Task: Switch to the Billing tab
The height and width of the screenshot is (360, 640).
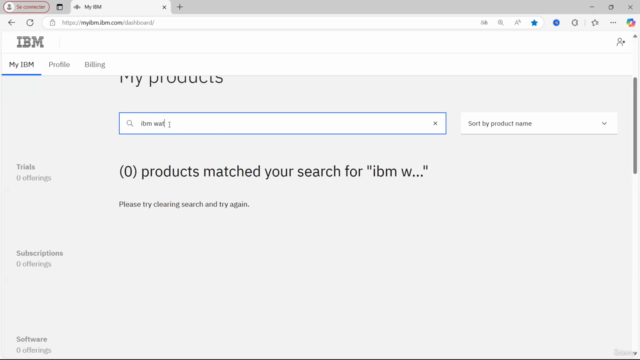Action: pyautogui.click(x=95, y=64)
